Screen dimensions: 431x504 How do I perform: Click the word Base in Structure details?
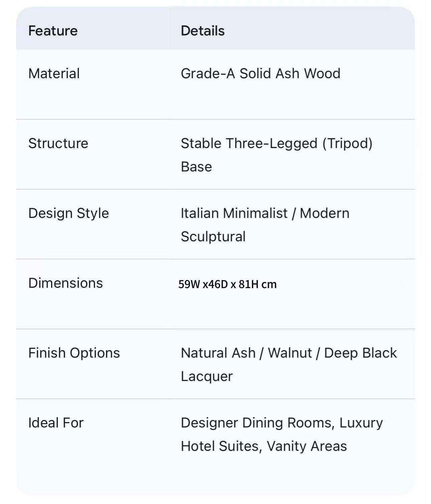[196, 167]
